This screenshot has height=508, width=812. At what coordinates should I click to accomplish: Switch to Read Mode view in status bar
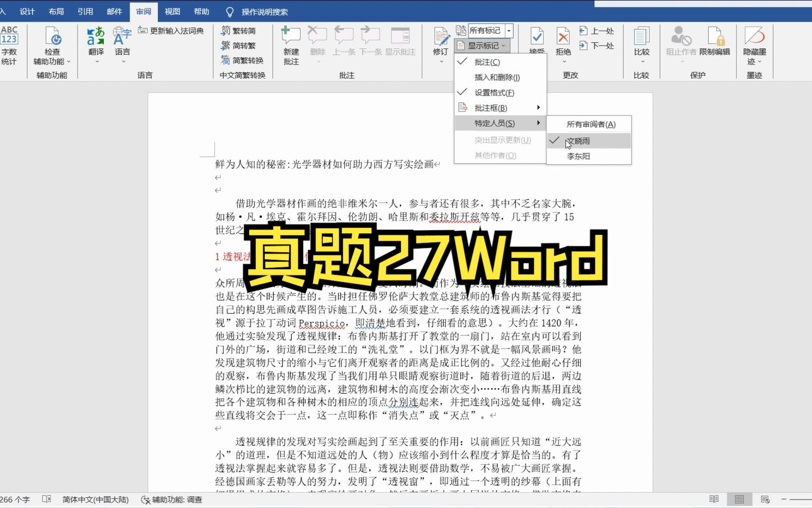[x=714, y=499]
